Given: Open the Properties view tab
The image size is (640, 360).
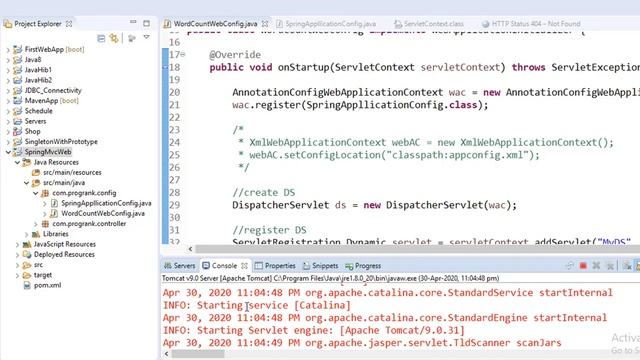Looking at the screenshot, I should [280, 266].
